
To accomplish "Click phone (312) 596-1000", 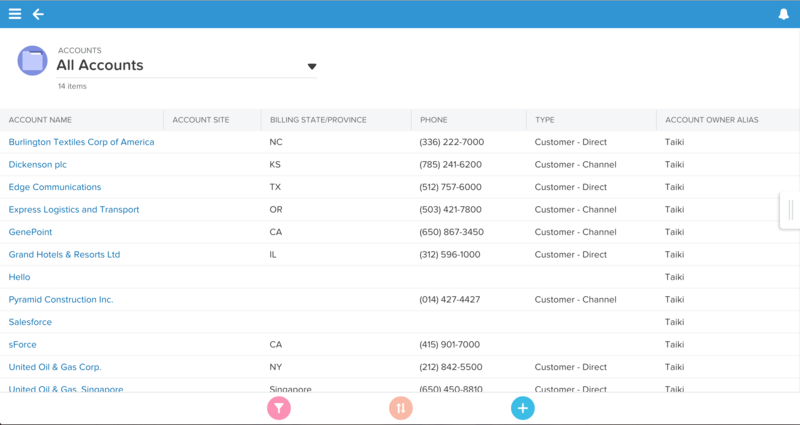I will click(x=450, y=254).
